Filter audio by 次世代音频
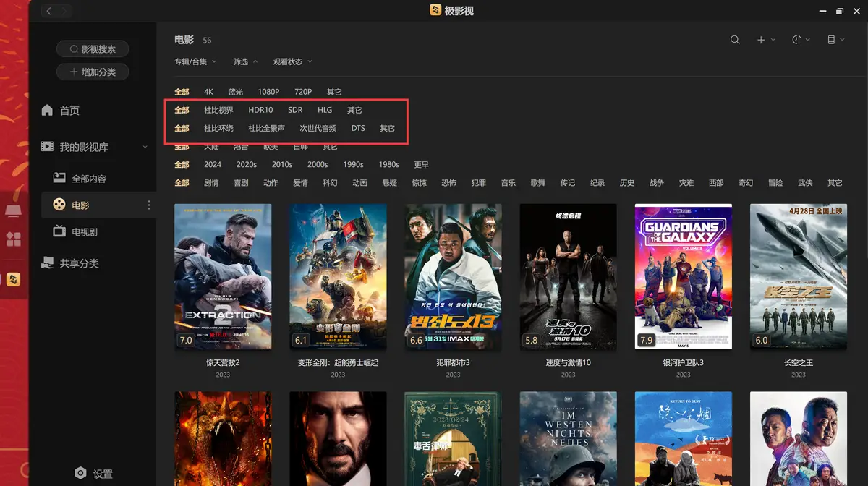The image size is (868, 486). [x=318, y=128]
